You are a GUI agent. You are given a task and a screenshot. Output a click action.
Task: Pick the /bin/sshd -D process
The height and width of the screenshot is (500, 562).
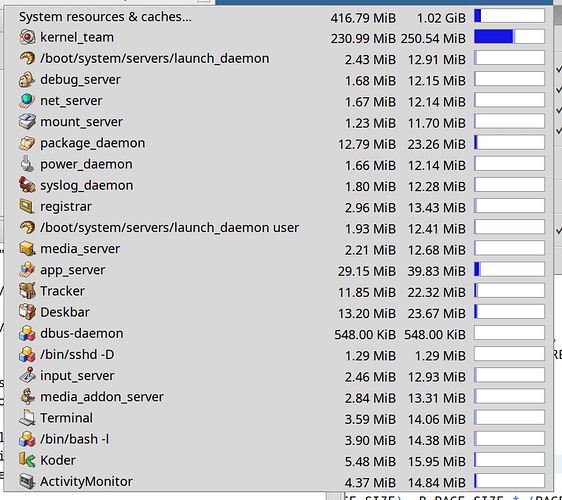278,354
